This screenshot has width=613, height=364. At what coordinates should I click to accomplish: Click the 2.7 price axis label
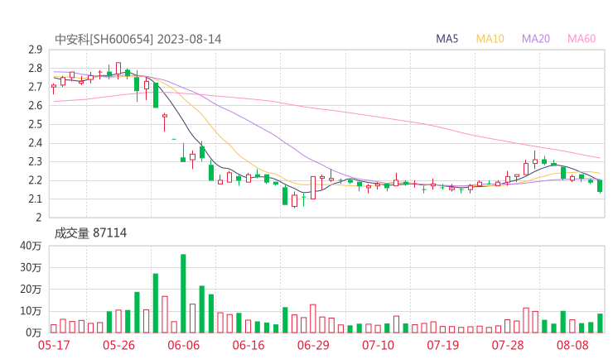[x=35, y=87]
